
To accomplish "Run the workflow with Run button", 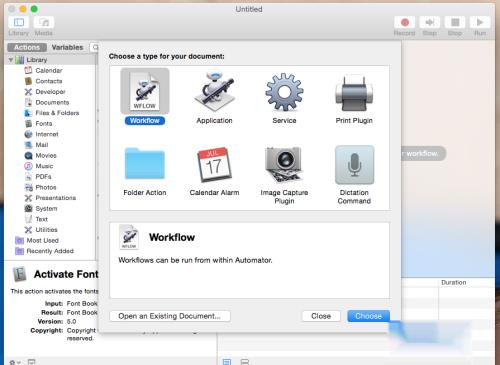I will pos(480,22).
